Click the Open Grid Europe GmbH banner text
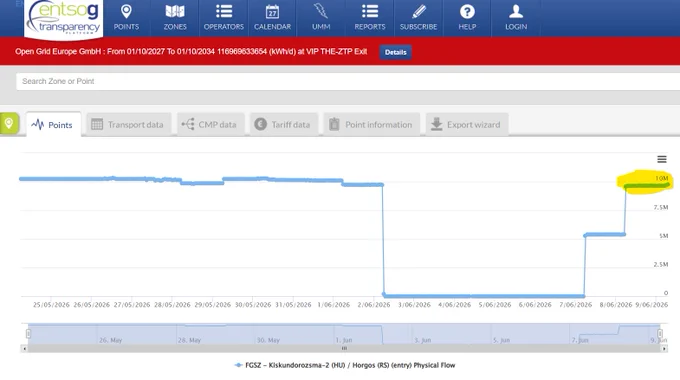680x380 pixels. 191,52
